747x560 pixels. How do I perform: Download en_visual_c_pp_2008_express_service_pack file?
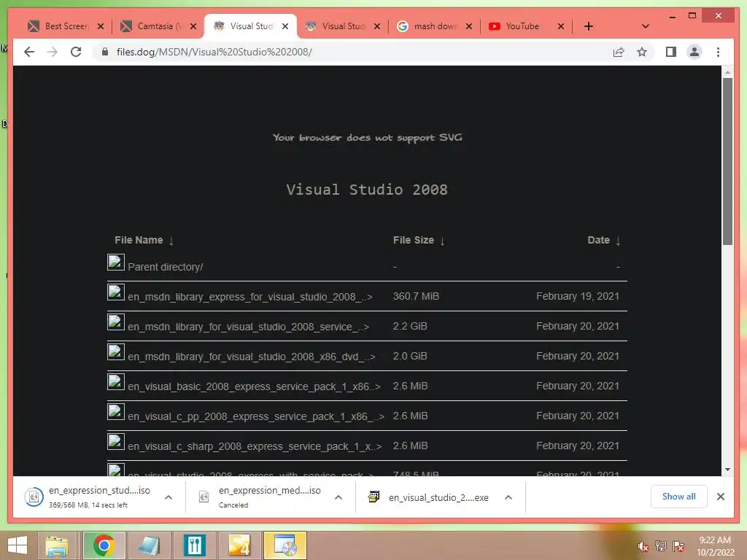tap(256, 416)
